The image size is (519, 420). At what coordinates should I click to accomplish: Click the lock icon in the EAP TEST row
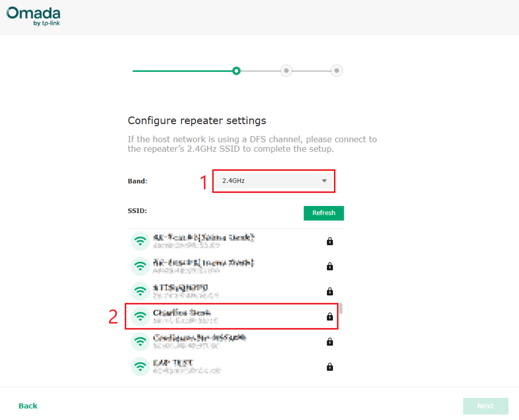click(x=330, y=367)
